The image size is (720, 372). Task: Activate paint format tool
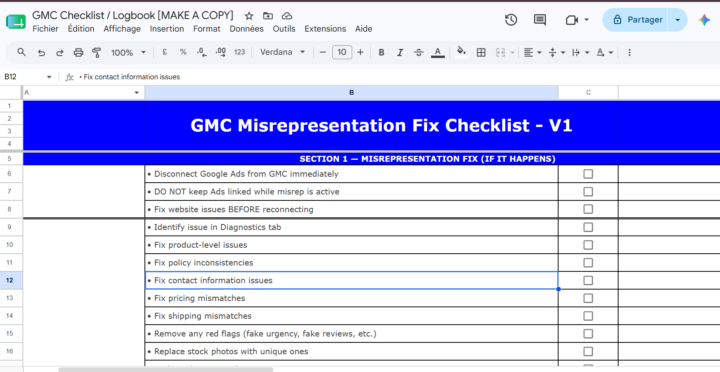click(96, 53)
